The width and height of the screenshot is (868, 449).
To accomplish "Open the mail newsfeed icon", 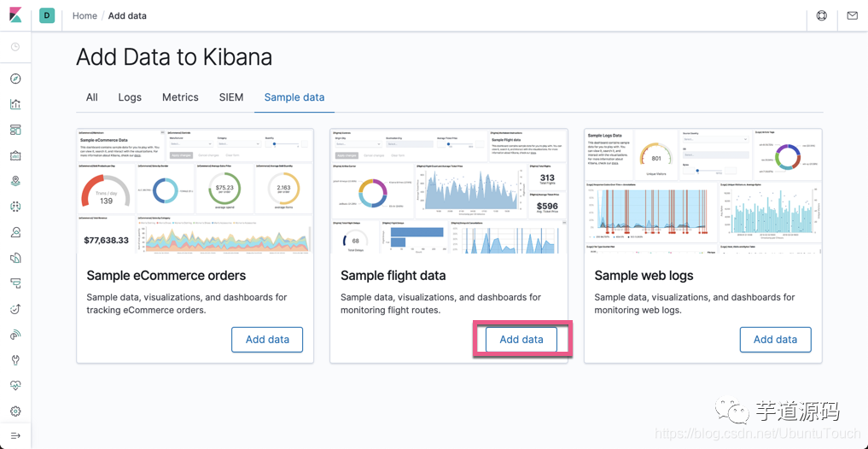I will click(x=852, y=15).
